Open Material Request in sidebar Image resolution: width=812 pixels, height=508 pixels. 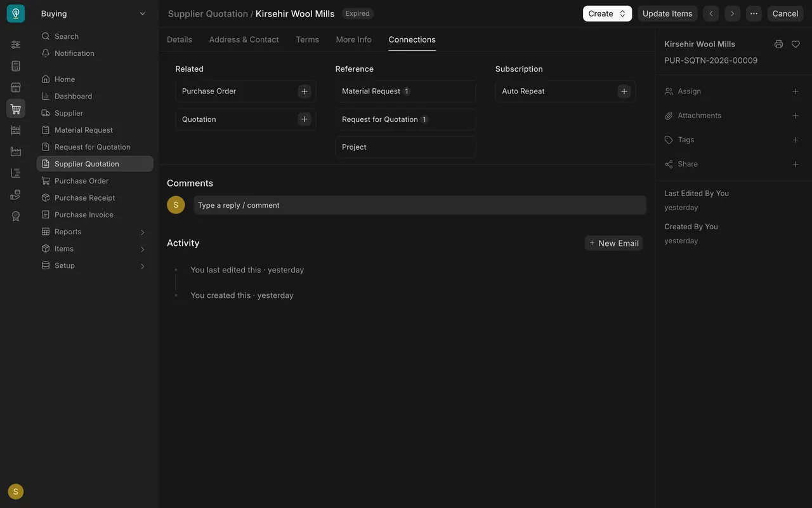pos(95,130)
